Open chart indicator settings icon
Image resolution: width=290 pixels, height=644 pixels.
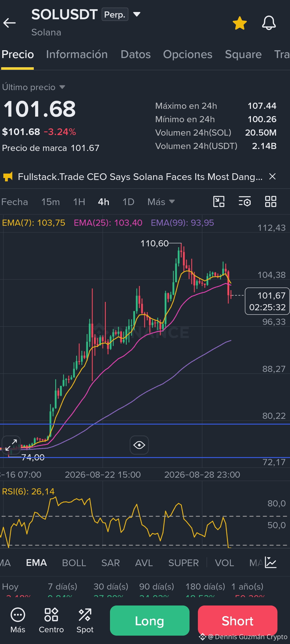coord(245,201)
